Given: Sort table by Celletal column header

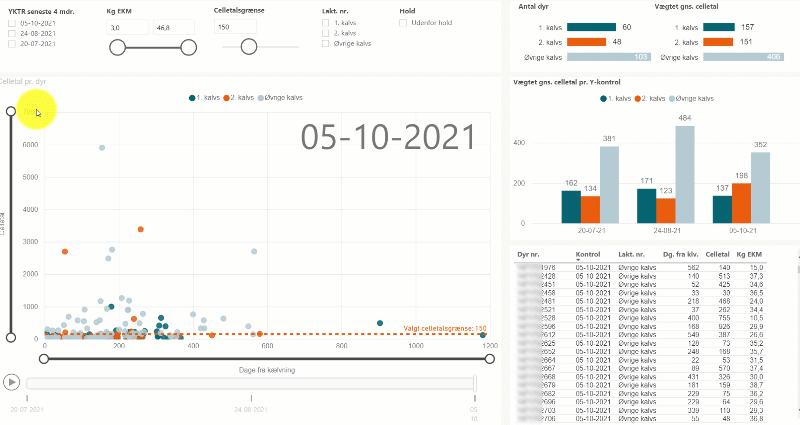Looking at the screenshot, I should (x=718, y=257).
